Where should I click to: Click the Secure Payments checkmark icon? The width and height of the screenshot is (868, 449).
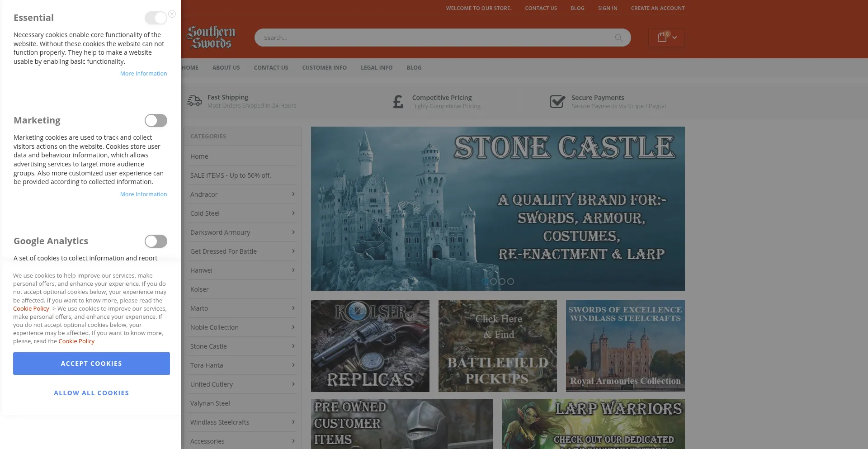coord(557,101)
